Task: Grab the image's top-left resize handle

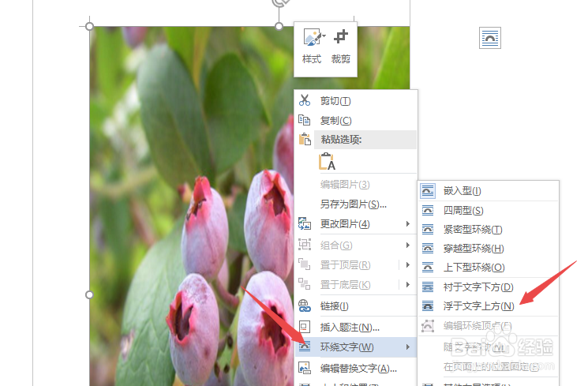Action: (x=89, y=26)
